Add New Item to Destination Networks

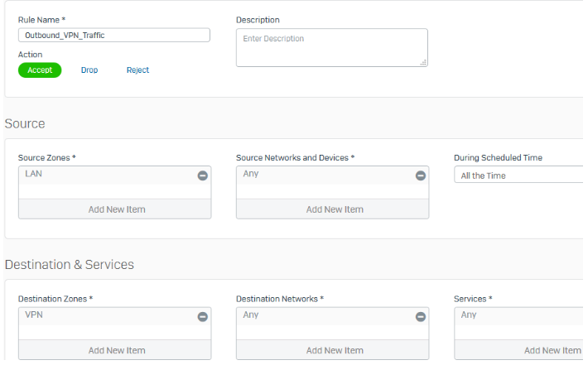click(x=334, y=350)
